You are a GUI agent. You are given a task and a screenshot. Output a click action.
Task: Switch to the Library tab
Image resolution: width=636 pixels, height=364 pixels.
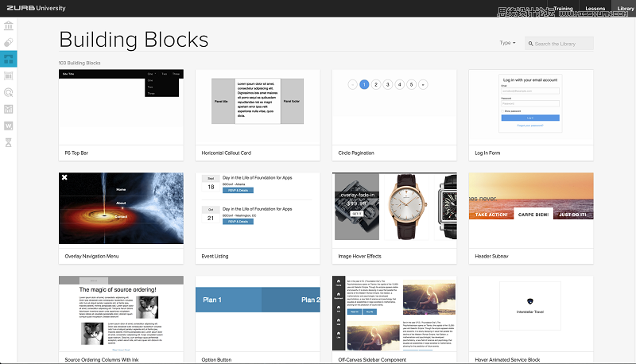[625, 8]
